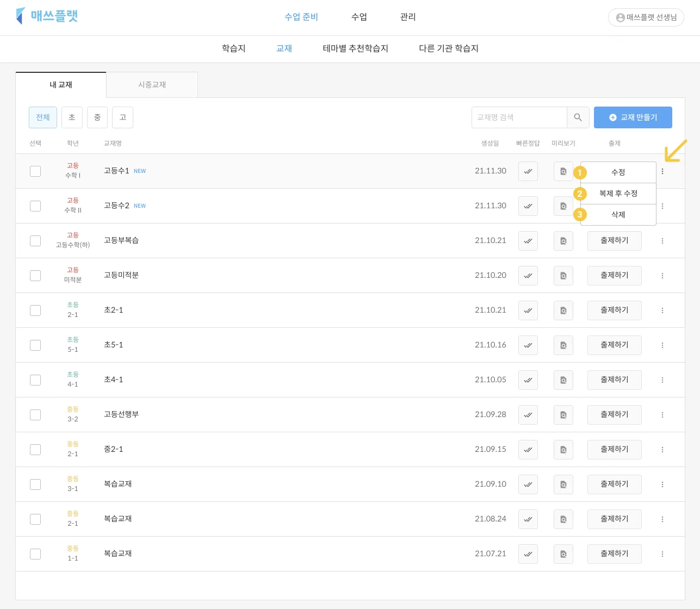Filter textbooks by 초 grade level
This screenshot has height=609, width=700.
pos(72,117)
